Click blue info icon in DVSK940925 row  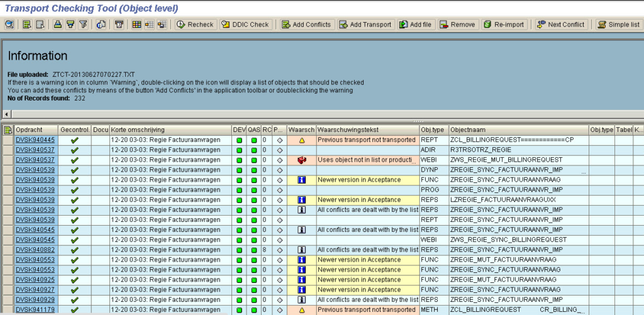(301, 280)
